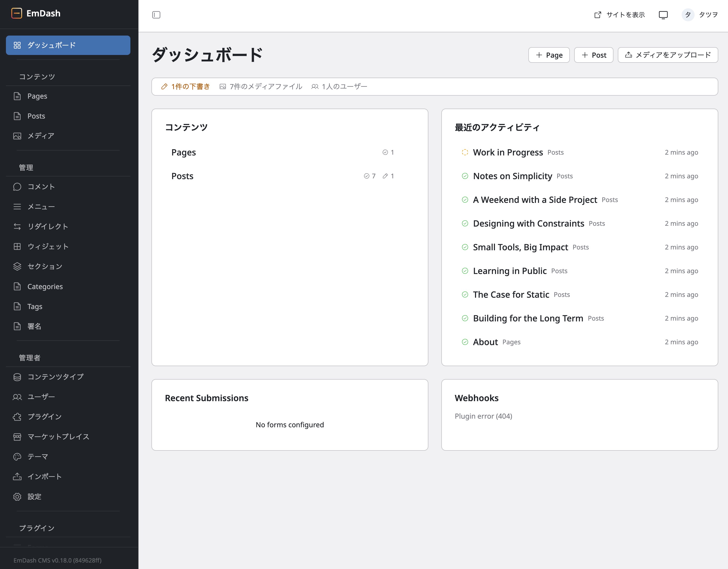Open the external site link icon

(598, 15)
